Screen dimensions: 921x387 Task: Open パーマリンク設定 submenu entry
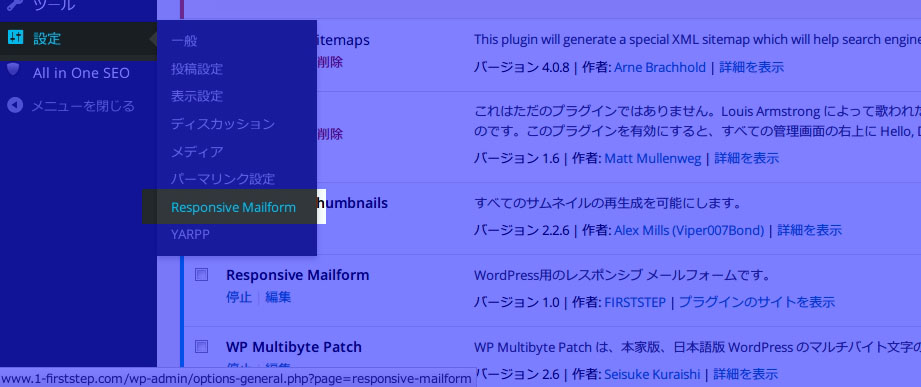coord(223,179)
